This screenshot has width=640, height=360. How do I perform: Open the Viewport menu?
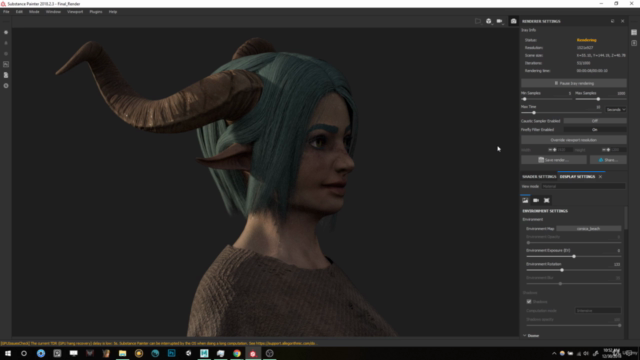coord(75,12)
